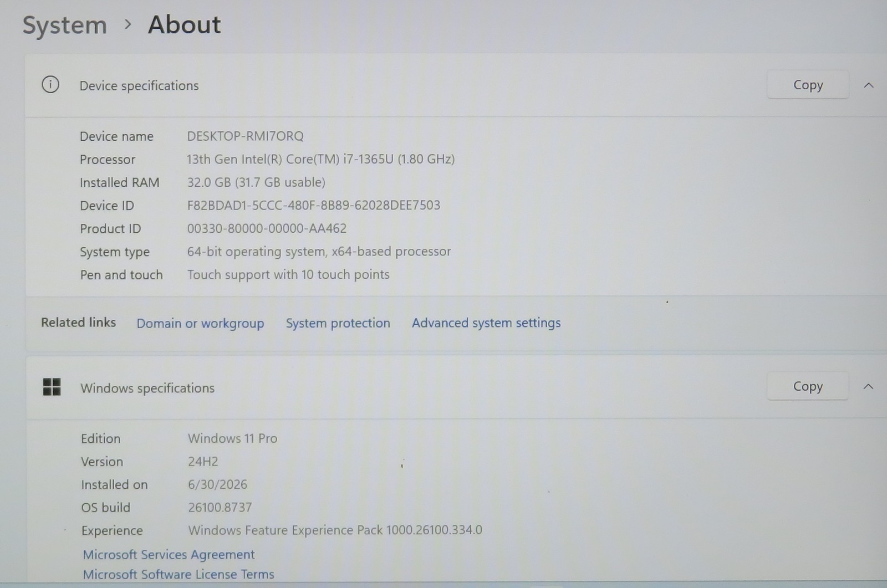
Task: Select system type value 64-bit operating system
Action: (319, 252)
